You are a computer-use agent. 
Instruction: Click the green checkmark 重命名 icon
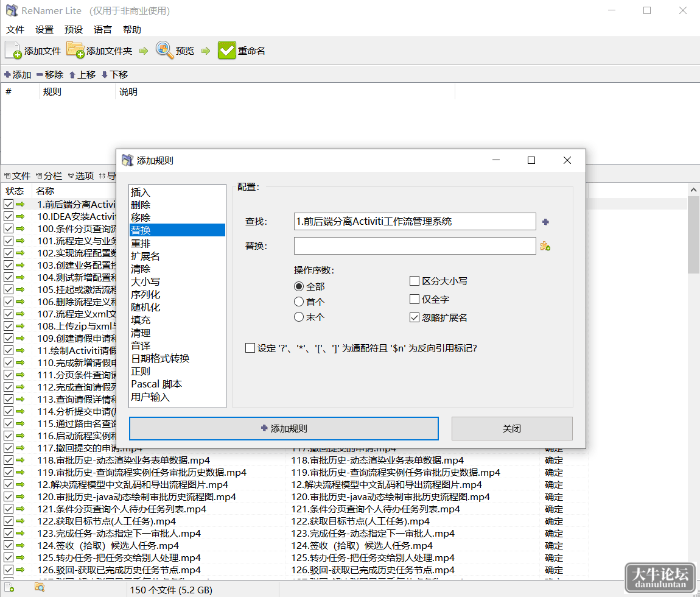227,50
